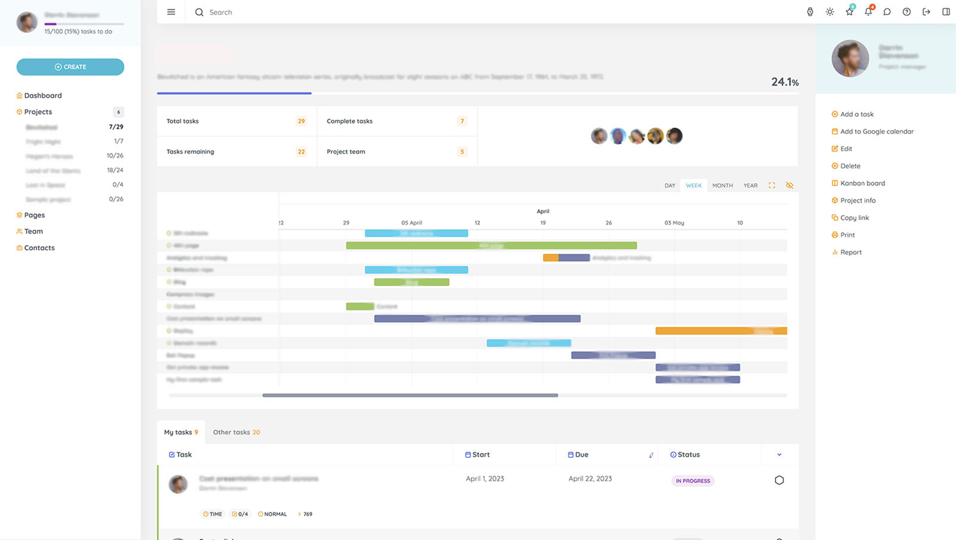Open the chat messages icon
The height and width of the screenshot is (540, 956).
887,12
